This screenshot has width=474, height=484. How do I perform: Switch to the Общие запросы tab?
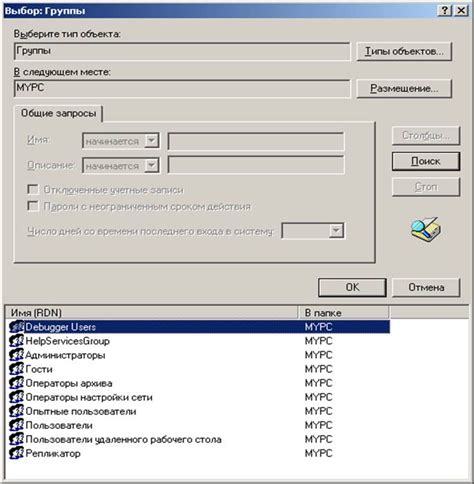tap(58, 113)
